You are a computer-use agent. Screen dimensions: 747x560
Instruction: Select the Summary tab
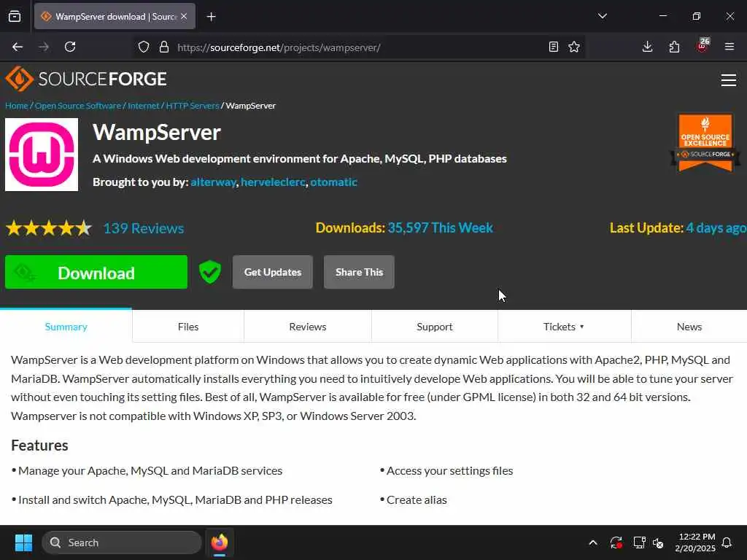point(66,327)
